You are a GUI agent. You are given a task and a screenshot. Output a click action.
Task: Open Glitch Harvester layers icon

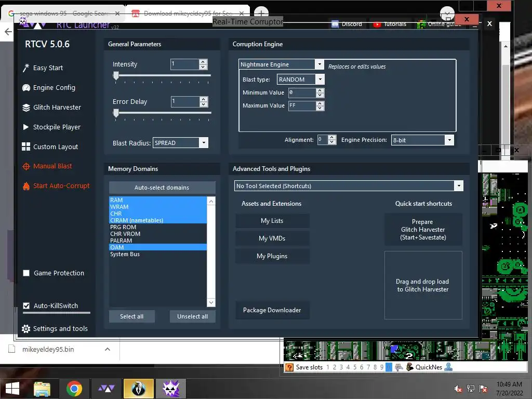point(26,108)
